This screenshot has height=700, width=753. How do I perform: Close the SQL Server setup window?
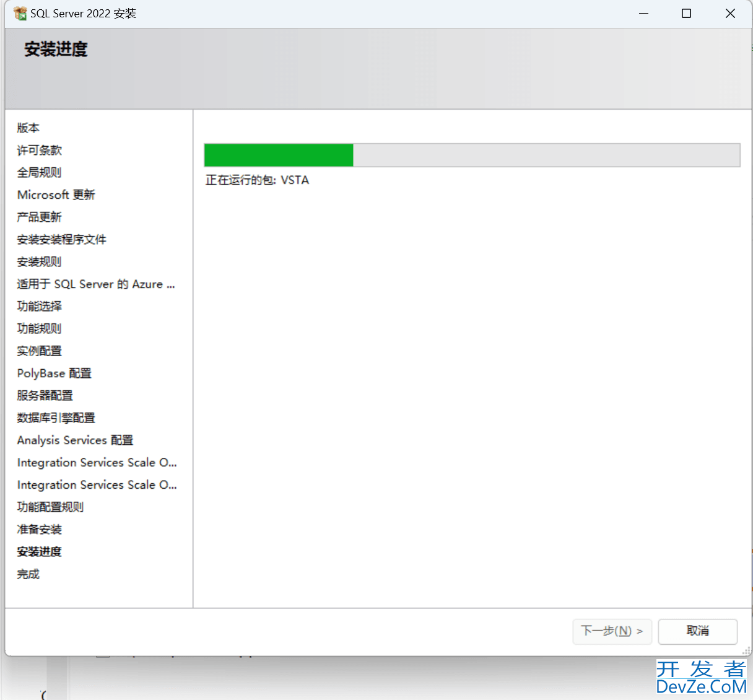coord(731,13)
